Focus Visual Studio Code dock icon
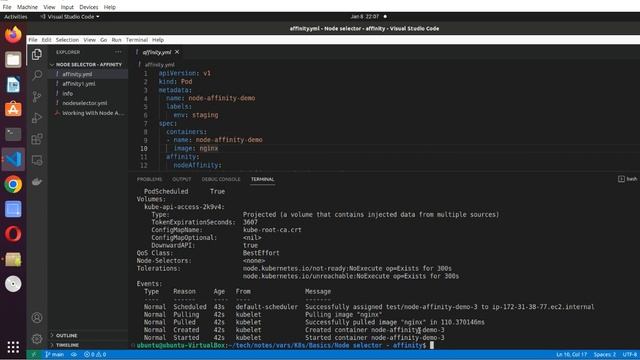This screenshot has width=640, height=360. click(13, 159)
